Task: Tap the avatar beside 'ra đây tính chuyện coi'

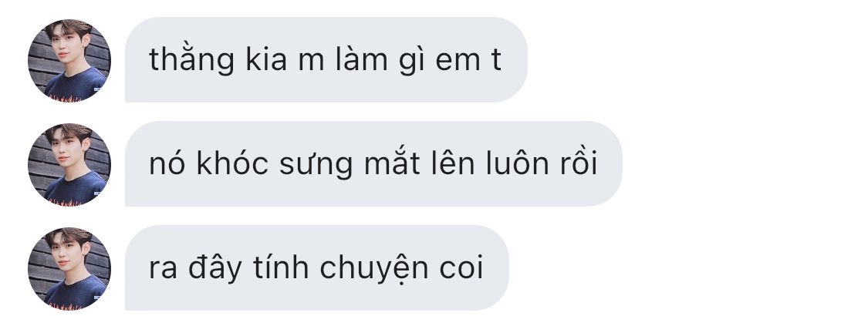Action: pyautogui.click(x=69, y=268)
